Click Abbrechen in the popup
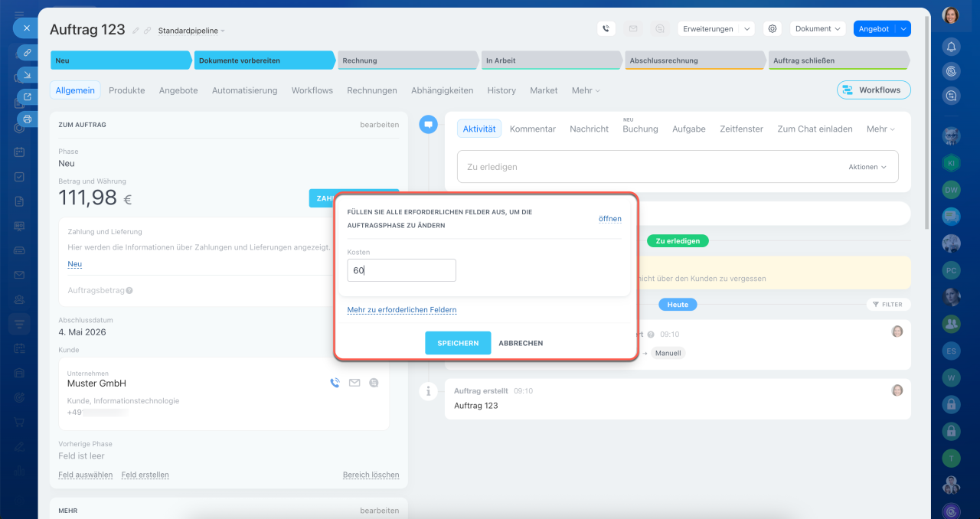This screenshot has height=519, width=980. click(x=521, y=343)
